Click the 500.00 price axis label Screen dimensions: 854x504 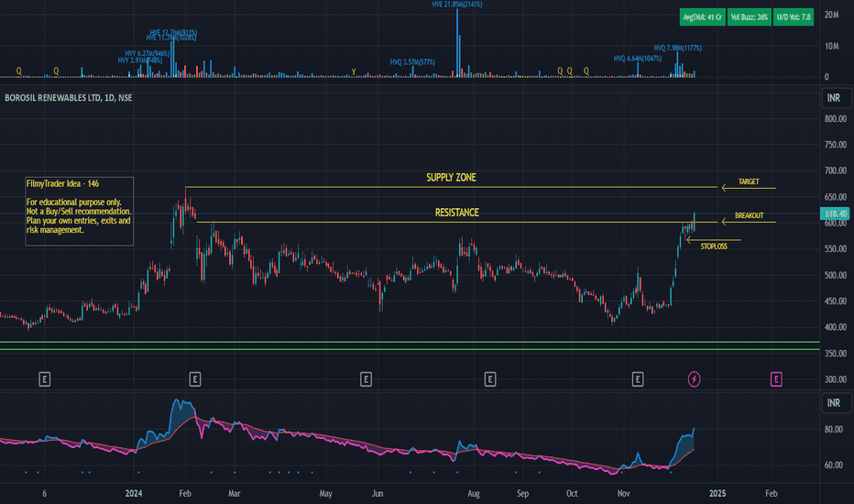[836, 275]
